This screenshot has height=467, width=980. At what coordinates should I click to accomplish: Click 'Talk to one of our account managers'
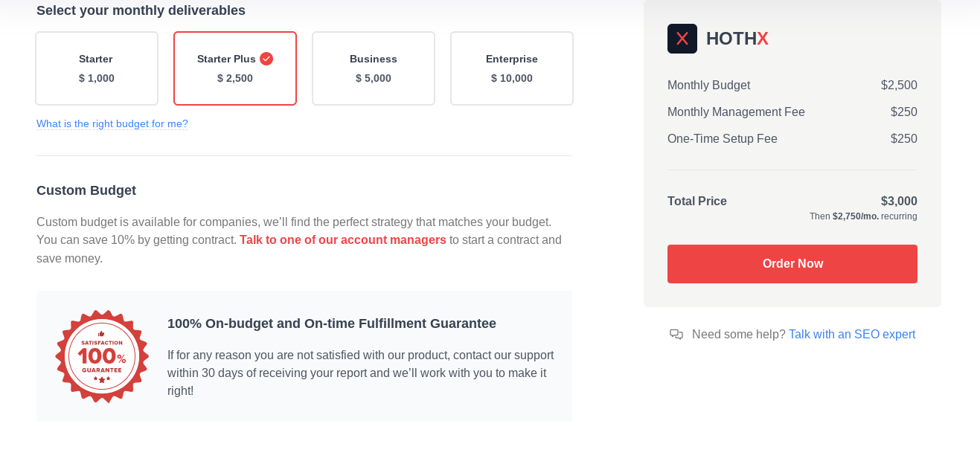pyautogui.click(x=343, y=240)
